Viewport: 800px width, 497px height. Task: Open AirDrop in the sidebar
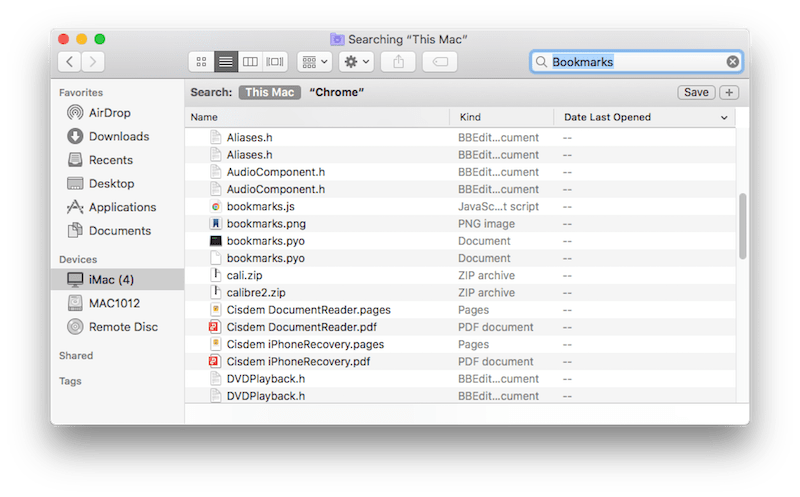click(x=110, y=113)
